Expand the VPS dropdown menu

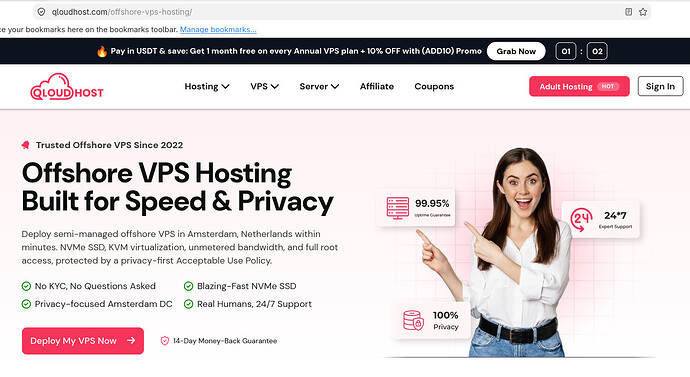coord(264,86)
